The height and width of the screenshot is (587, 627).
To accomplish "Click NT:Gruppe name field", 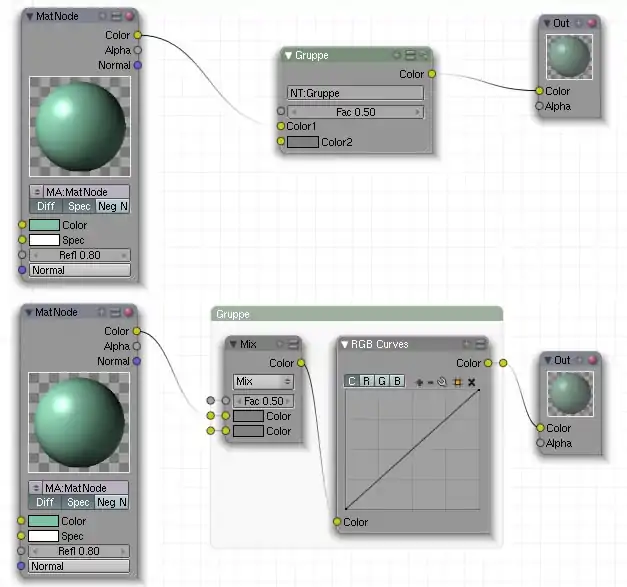I will pyautogui.click(x=355, y=93).
